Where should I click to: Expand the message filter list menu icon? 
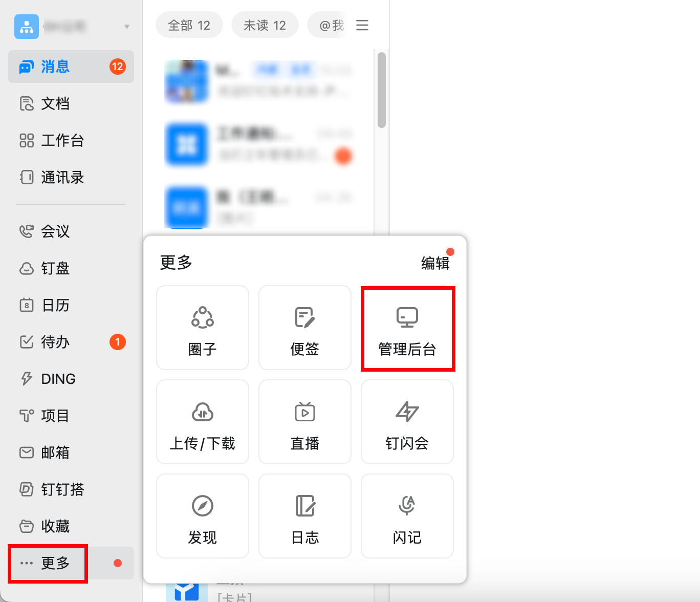click(362, 25)
